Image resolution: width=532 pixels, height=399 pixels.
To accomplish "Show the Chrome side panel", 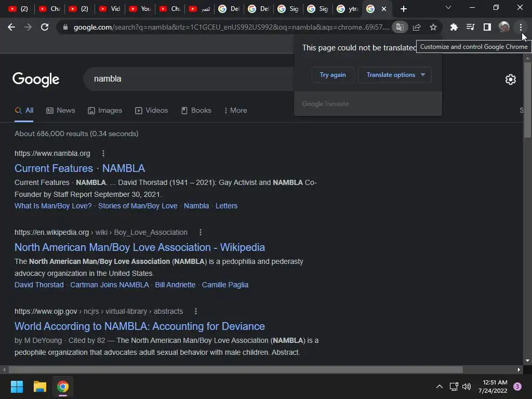I will click(487, 27).
